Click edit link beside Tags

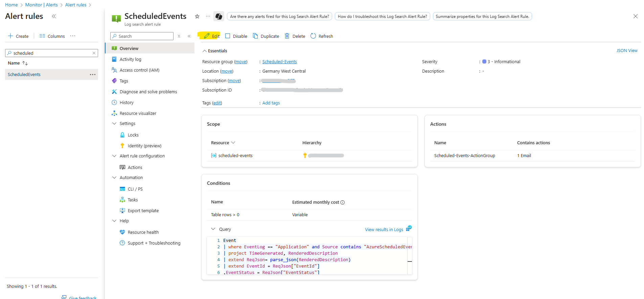pos(217,103)
